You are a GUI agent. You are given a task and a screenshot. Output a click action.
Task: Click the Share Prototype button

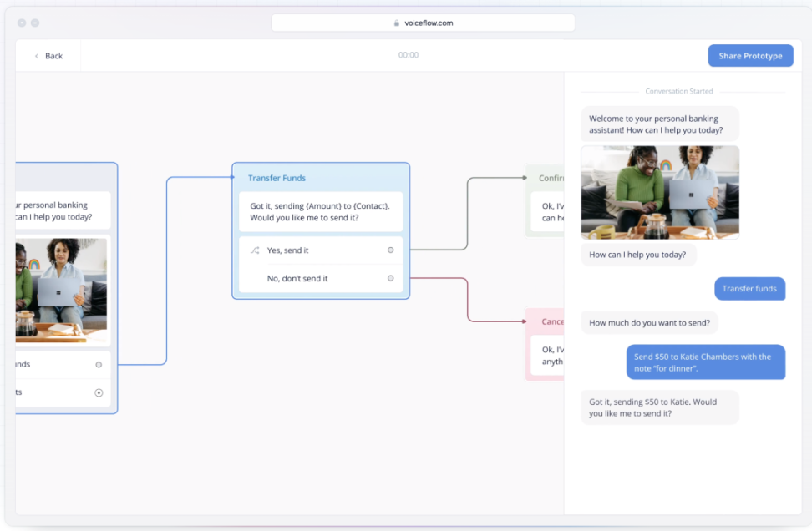pyautogui.click(x=750, y=56)
